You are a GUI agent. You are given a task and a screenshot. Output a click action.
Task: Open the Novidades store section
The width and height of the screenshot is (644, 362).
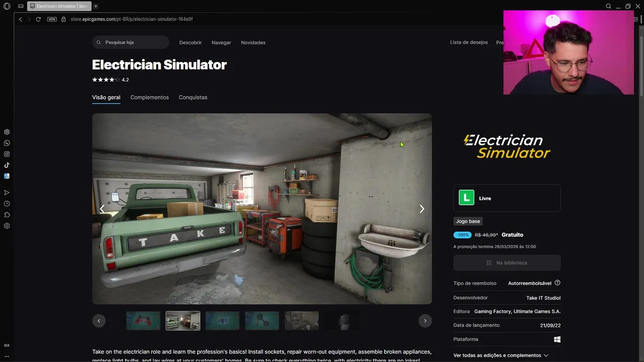[x=253, y=43]
